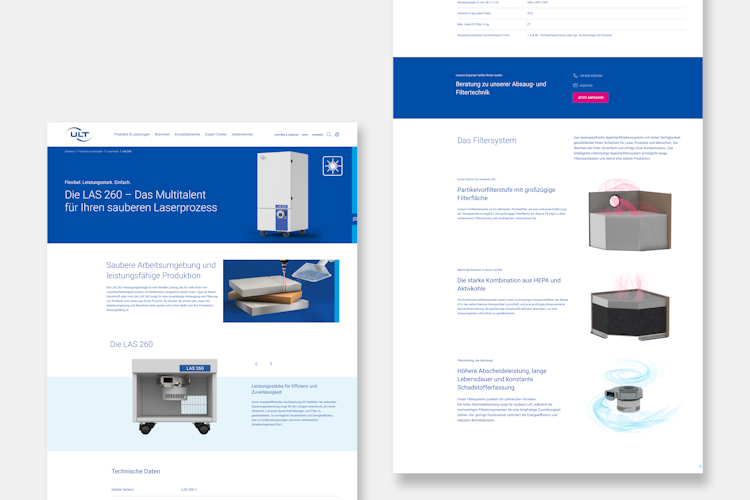Open the Expert Center menu
This screenshot has width=750, height=500.
point(216,134)
